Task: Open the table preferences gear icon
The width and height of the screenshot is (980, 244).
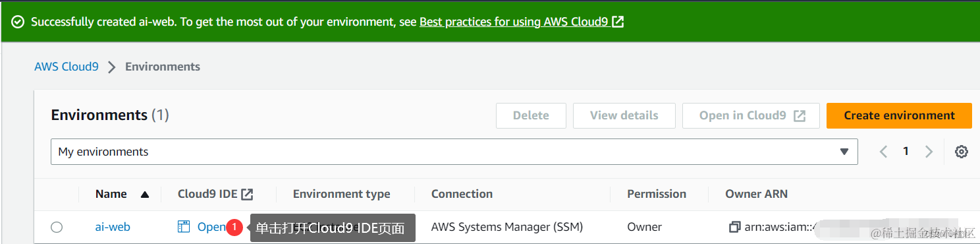Action: pos(962,152)
